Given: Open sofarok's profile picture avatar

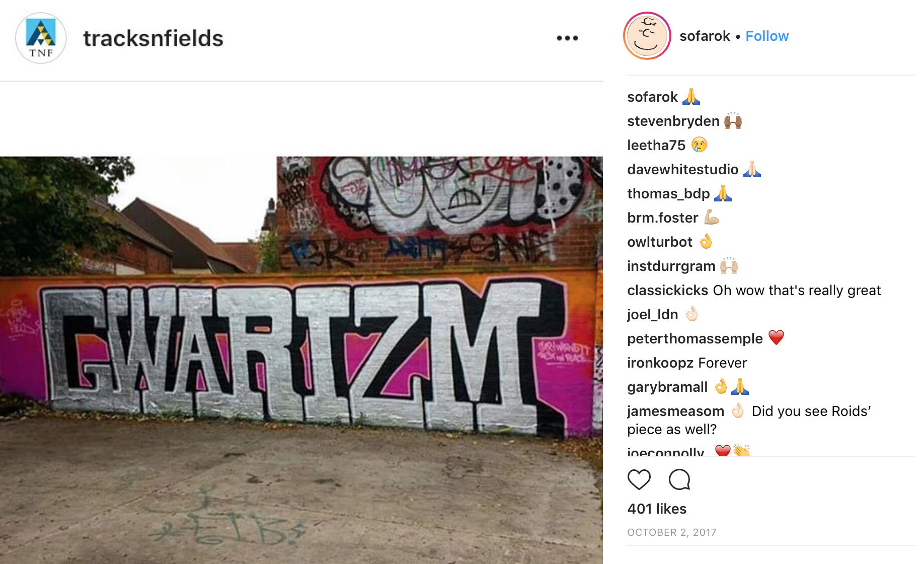Looking at the screenshot, I should click(x=647, y=36).
